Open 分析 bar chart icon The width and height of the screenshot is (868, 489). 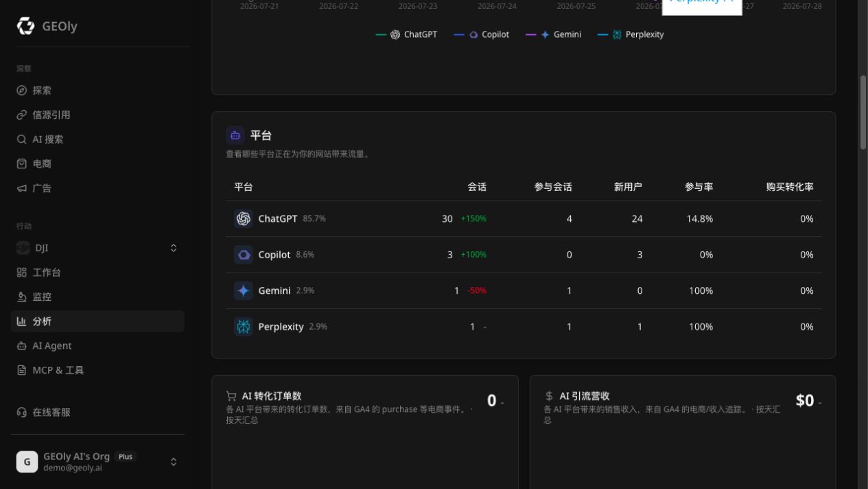[22, 321]
